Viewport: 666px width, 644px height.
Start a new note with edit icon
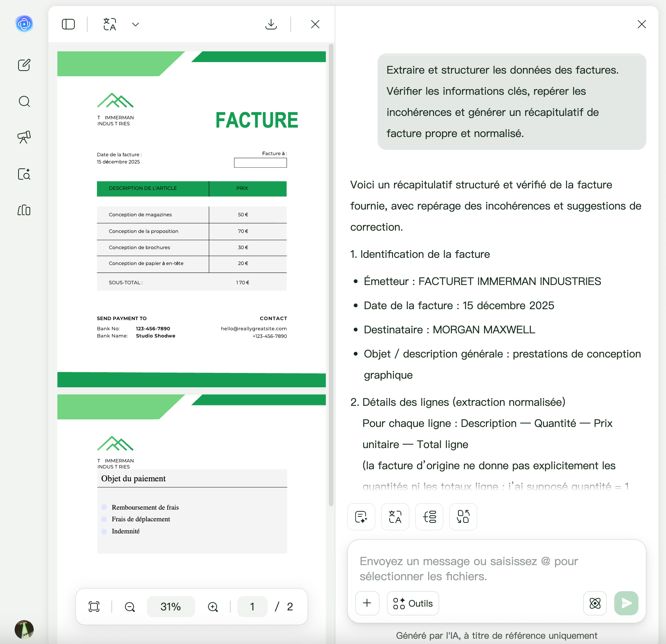24,65
